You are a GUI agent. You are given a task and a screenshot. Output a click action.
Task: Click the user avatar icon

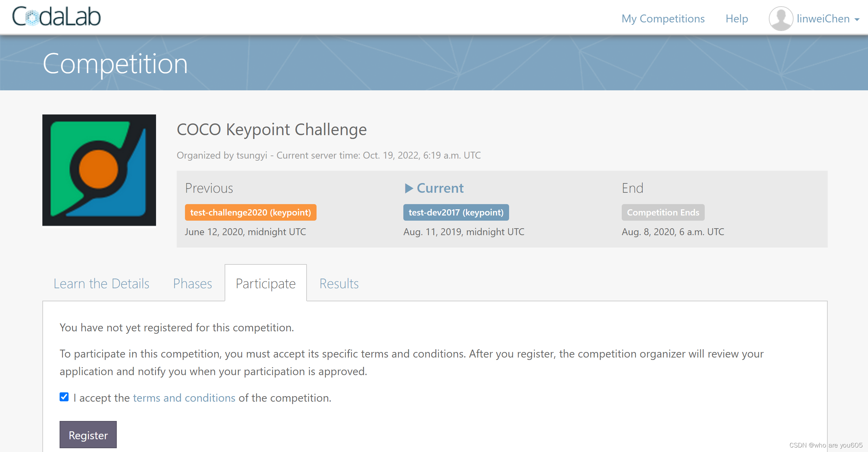[781, 19]
